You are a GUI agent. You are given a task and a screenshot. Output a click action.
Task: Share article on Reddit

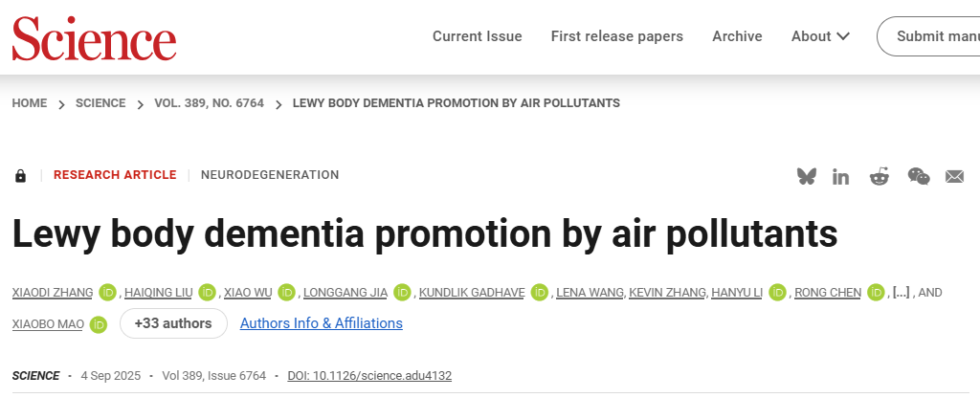tap(879, 176)
